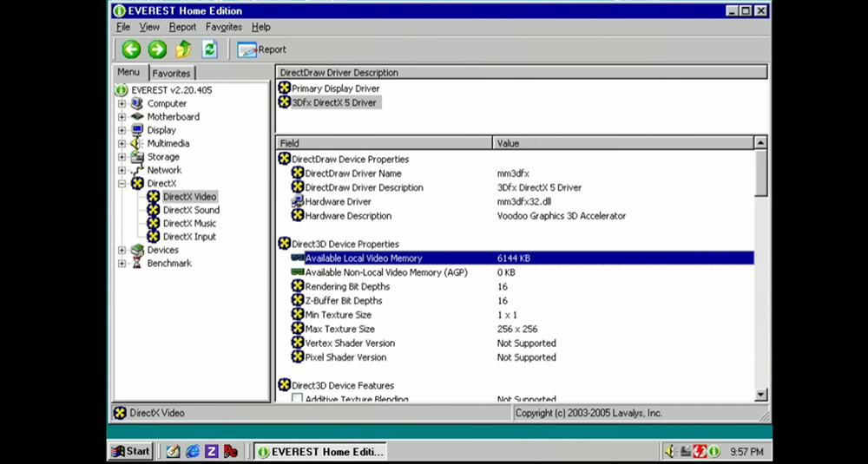Screen dimensions: 868x464
Task: Click the details list scroll down arrow
Action: (760, 395)
